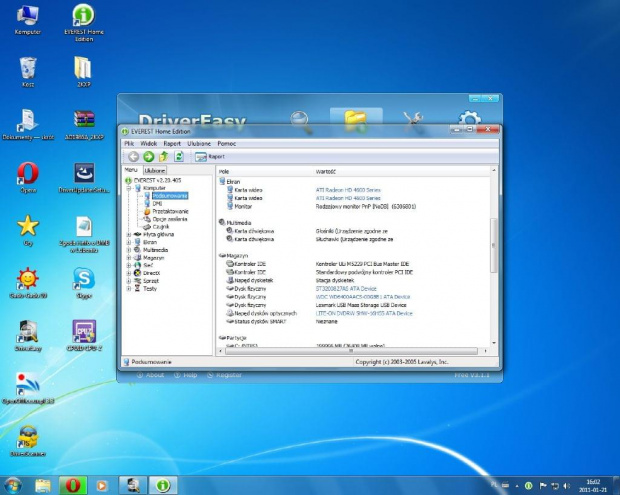Click the horizontal scrollbar in details pane
The width and height of the screenshot is (620, 495).
pyautogui.click(x=351, y=351)
